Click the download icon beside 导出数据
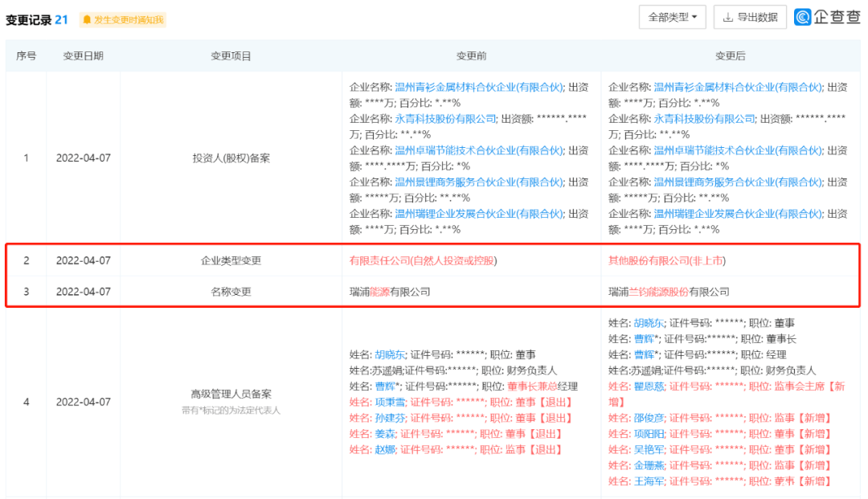Viewport: 868px width, 499px height. click(x=728, y=18)
